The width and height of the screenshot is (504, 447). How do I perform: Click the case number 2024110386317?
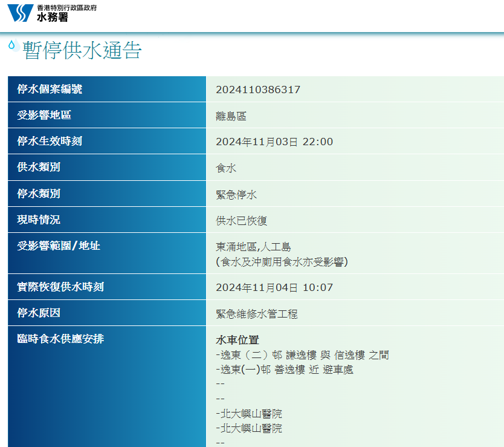click(258, 90)
